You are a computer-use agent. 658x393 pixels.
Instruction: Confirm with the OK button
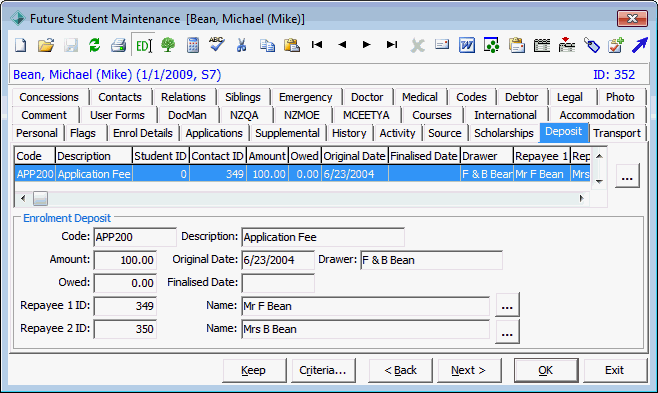pyautogui.click(x=546, y=370)
